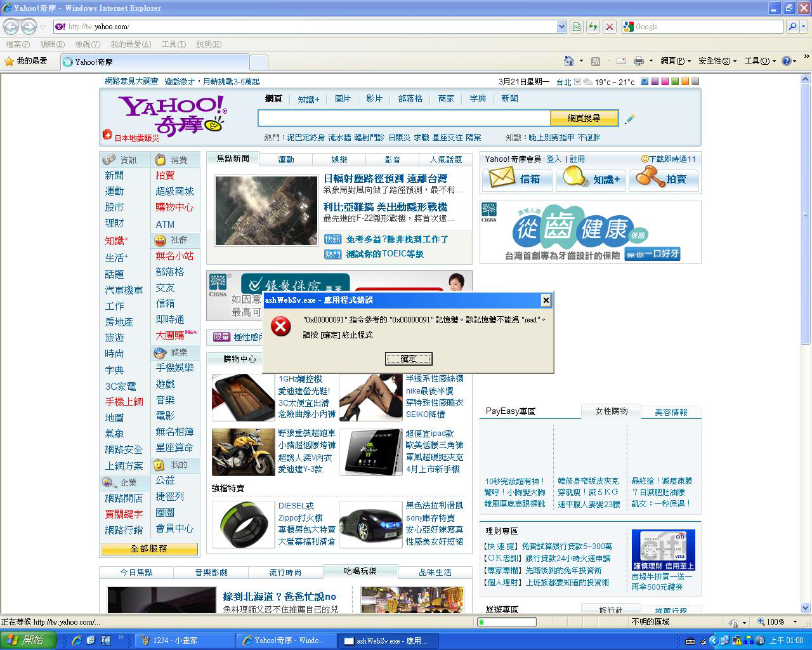The height and width of the screenshot is (650, 812).
Task: Expand the Print button dropdown arrow
Action: tap(650, 61)
